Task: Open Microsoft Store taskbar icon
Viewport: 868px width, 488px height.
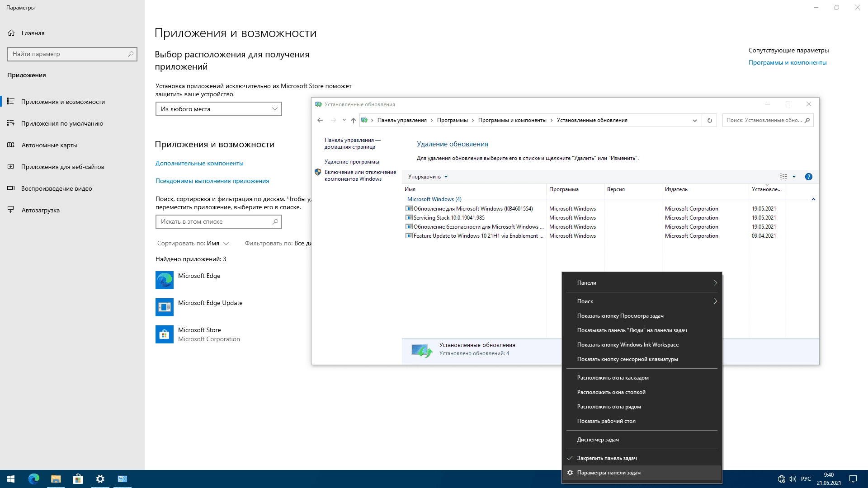Action: tap(78, 479)
